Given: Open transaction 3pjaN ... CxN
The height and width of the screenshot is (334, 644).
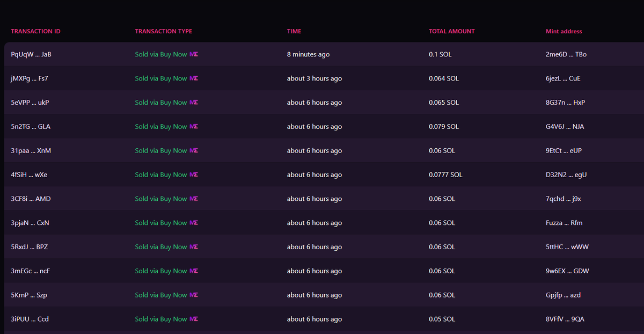Looking at the screenshot, I should tap(30, 223).
